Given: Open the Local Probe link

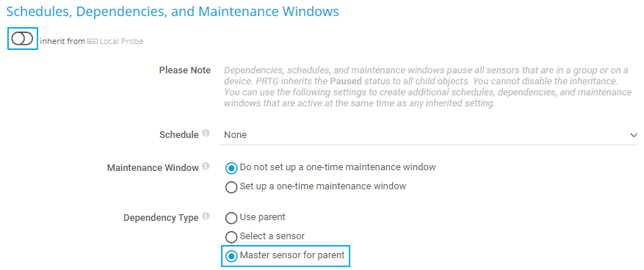Looking at the screenshot, I should tap(121, 41).
